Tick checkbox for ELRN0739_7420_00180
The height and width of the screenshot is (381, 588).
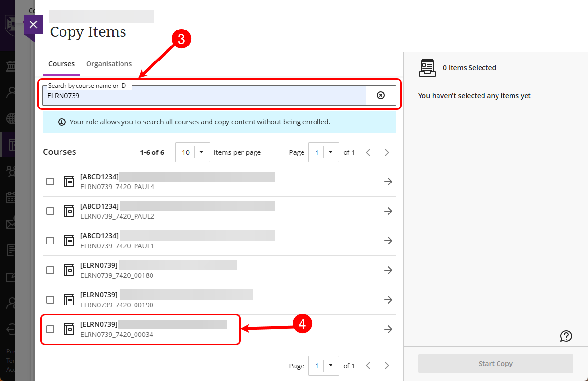50,270
